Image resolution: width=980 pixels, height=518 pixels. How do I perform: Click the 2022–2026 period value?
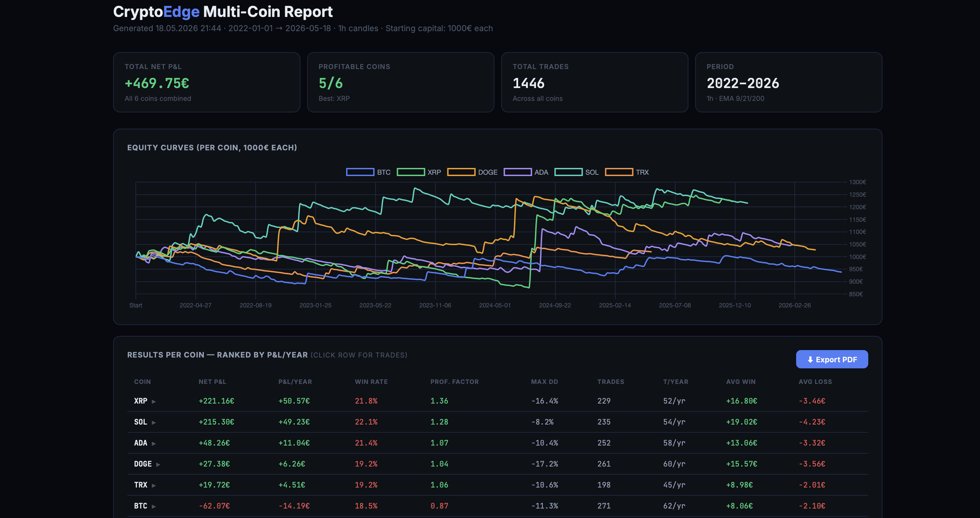tap(743, 83)
